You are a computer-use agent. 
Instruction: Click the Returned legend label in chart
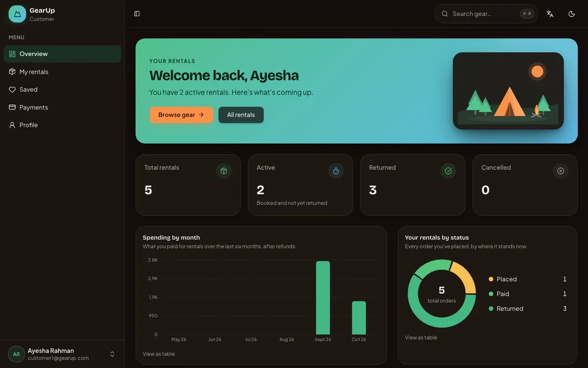tap(510, 309)
